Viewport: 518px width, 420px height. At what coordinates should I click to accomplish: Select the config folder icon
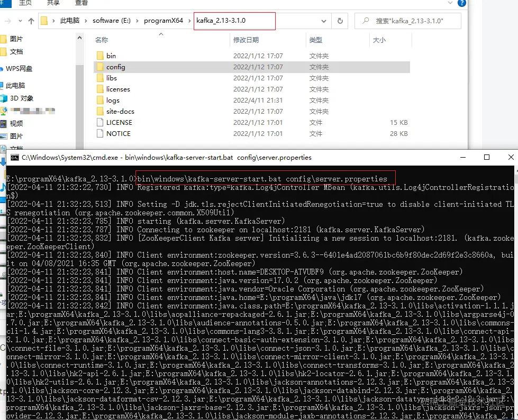coord(100,67)
